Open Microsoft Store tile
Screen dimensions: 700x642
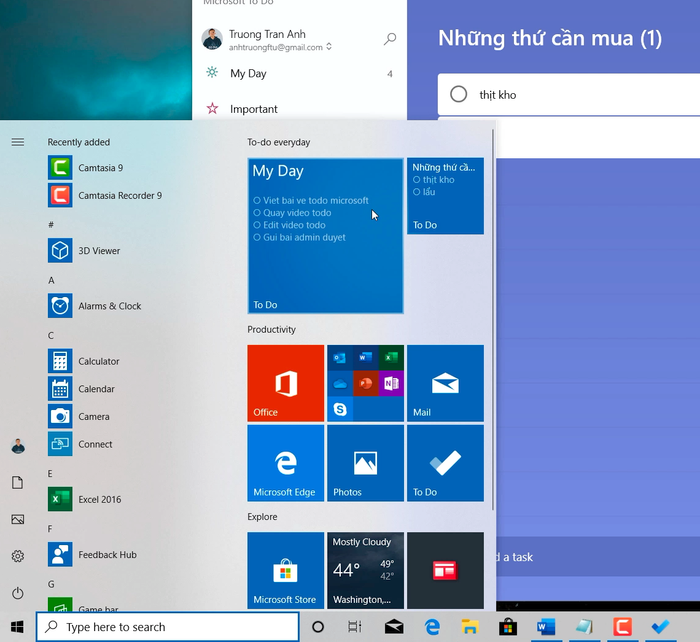tap(286, 570)
